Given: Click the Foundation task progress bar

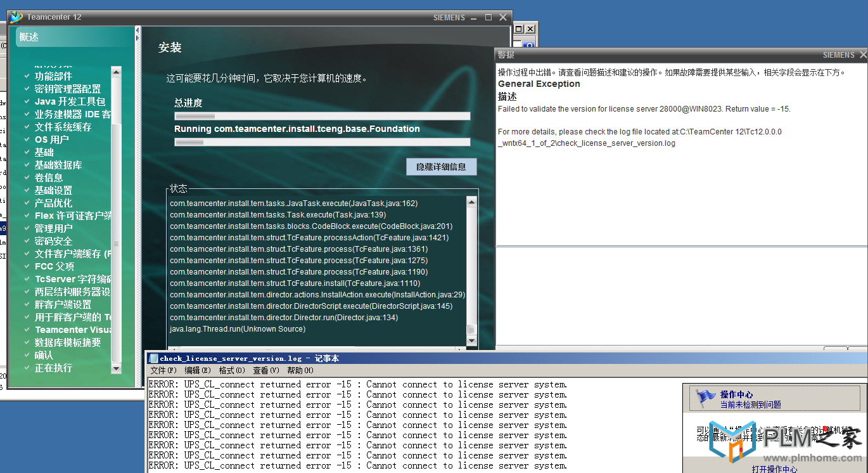Looking at the screenshot, I should tap(322, 142).
